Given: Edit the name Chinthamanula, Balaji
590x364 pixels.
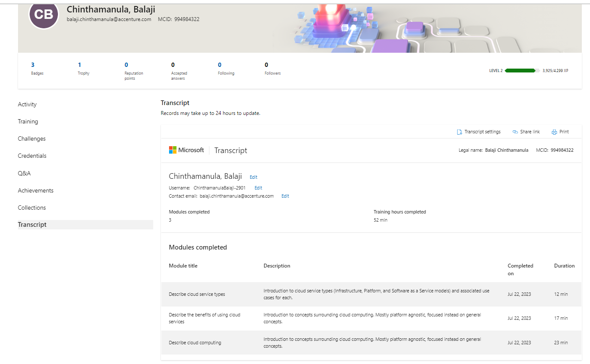Looking at the screenshot, I should pyautogui.click(x=254, y=177).
